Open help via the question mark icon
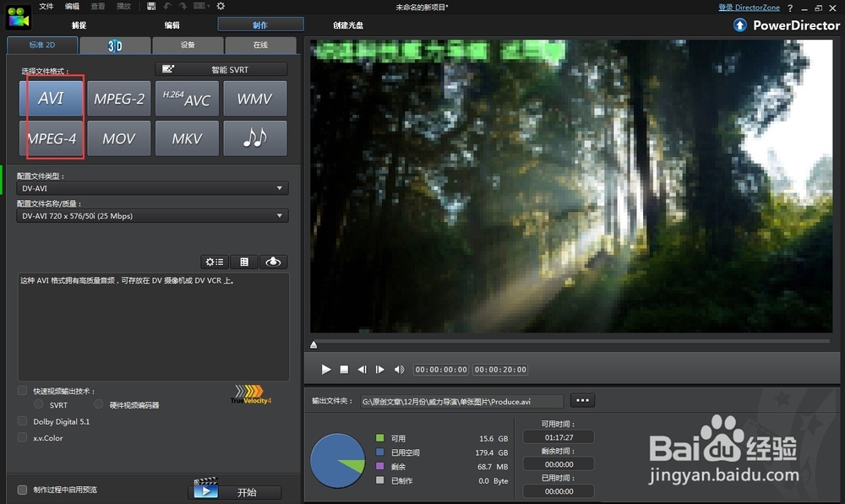 790,8
